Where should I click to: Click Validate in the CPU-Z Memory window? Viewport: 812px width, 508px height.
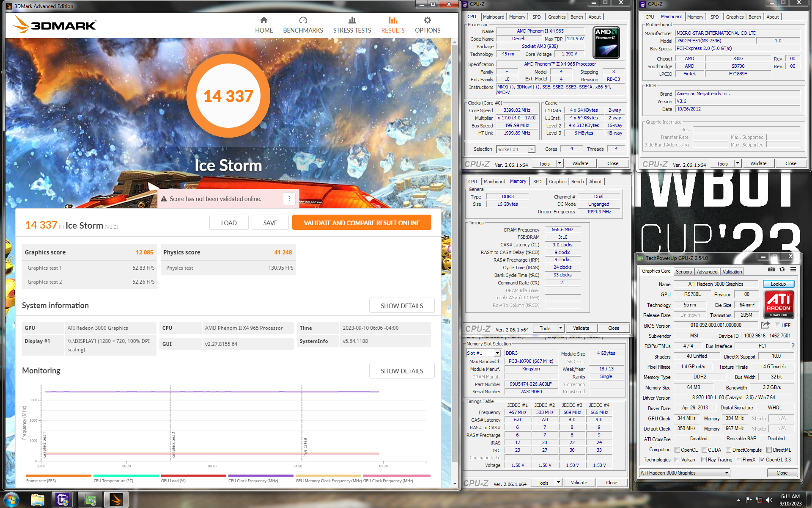pyautogui.click(x=581, y=328)
